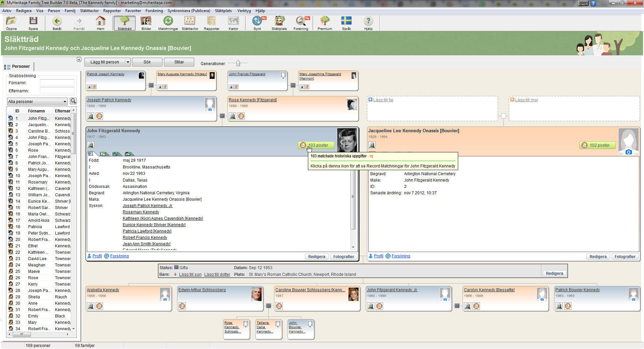Expand the Alla personer dropdown
644x349 pixels.
65,102
